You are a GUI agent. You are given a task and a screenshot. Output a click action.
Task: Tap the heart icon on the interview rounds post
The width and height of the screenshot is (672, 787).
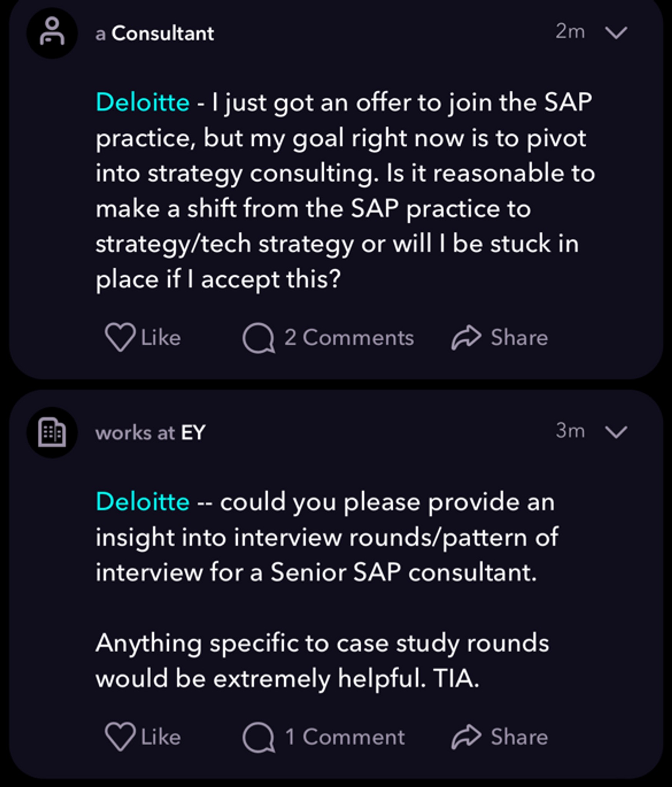[120, 737]
